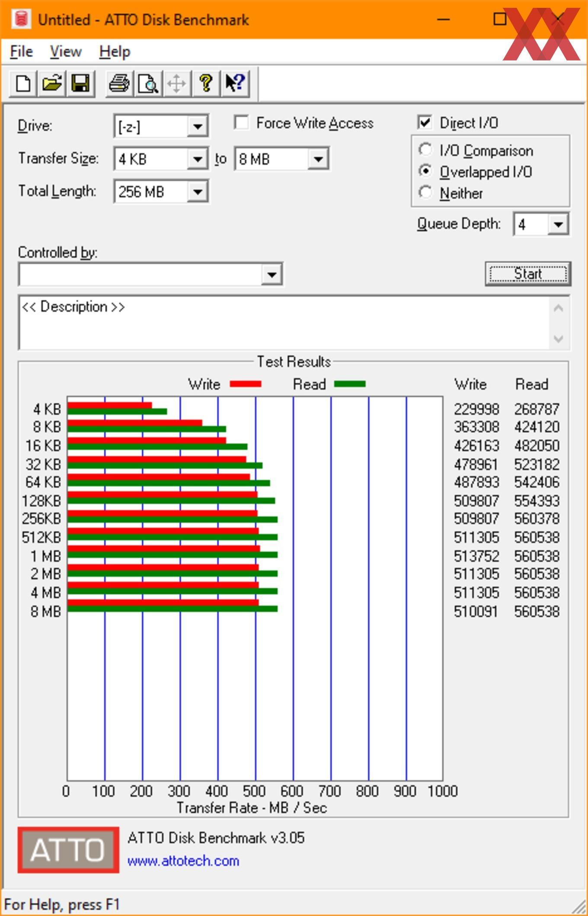Uncheck the Direct I/O checkbox

[425, 122]
